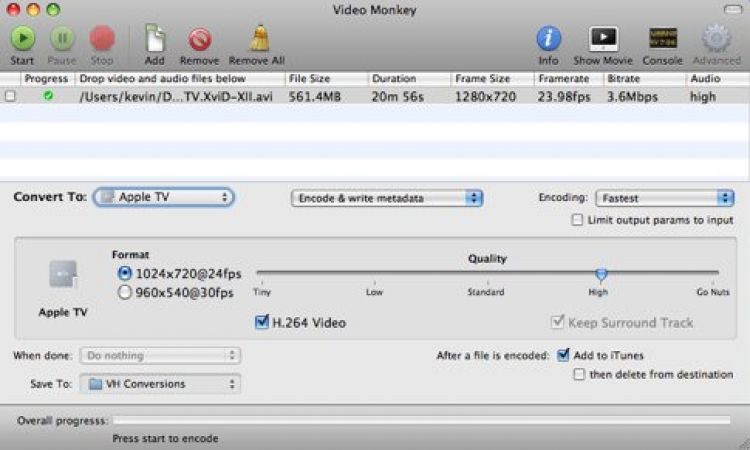Click the window resize grip corner
The image size is (750, 450).
[x=743, y=443]
